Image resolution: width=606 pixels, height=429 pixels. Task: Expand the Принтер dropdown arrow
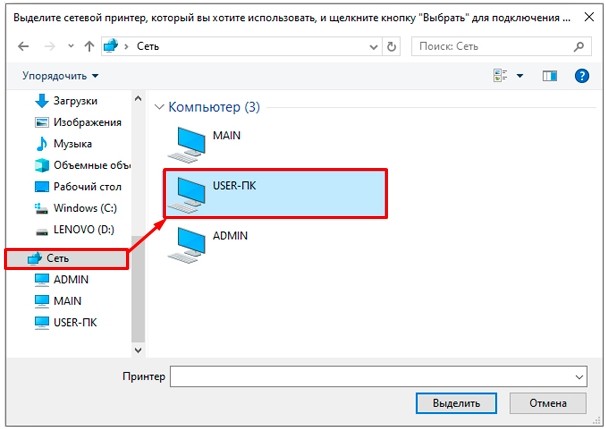click(579, 377)
